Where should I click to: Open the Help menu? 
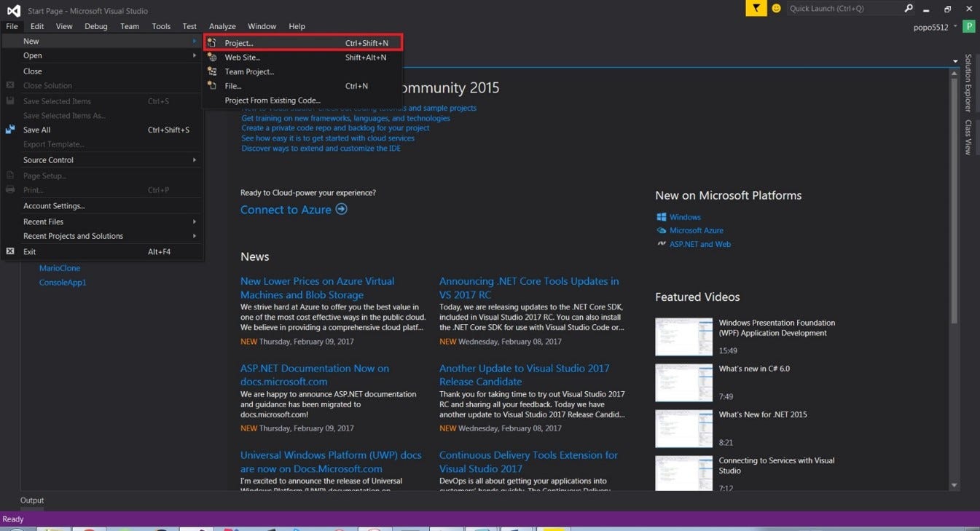click(x=297, y=26)
